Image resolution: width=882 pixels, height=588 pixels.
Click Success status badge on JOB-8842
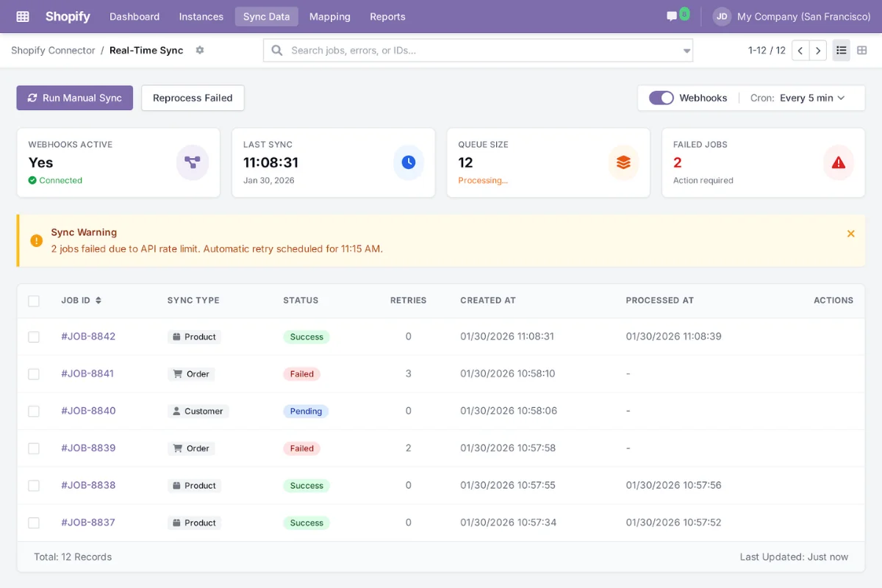(306, 337)
